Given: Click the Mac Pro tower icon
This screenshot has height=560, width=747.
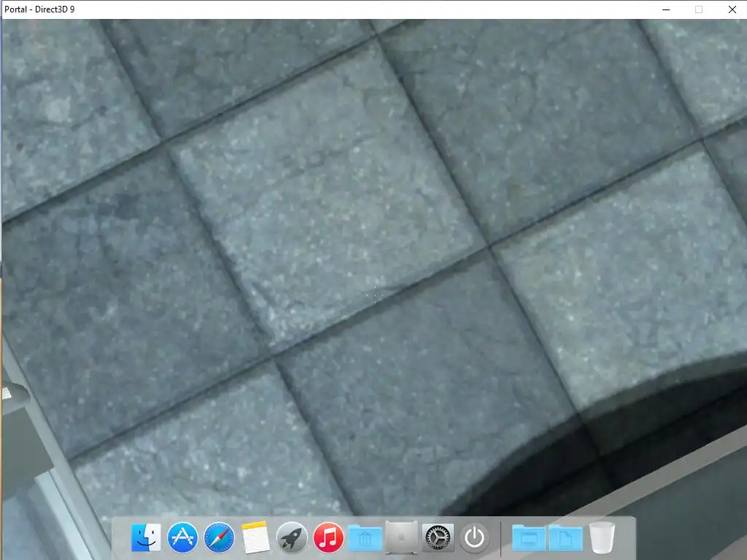Looking at the screenshot, I should point(401,537).
